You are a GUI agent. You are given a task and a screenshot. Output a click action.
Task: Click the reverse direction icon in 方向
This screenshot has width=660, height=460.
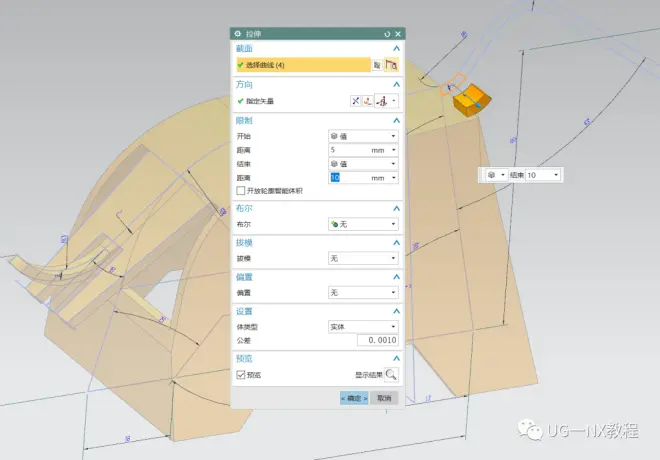[x=356, y=101]
